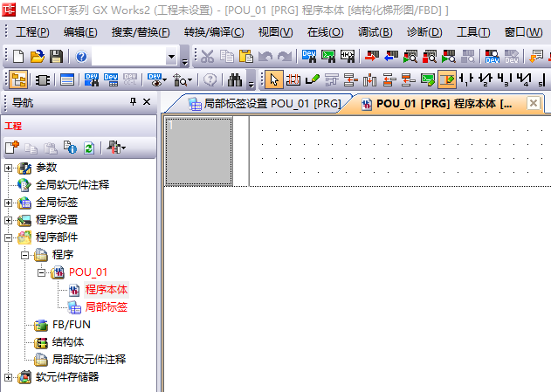
Task: Click the refresh icon in navigation toolbar
Action: coord(89,148)
